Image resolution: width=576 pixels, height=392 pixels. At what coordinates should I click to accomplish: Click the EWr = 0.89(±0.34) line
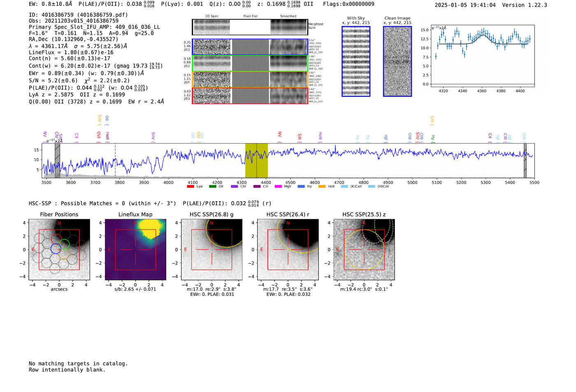(x=86, y=74)
